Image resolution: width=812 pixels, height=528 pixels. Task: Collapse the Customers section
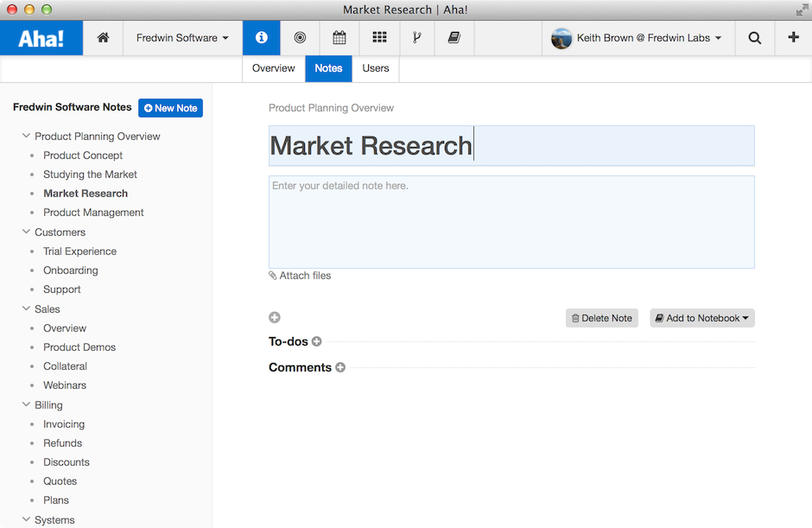[26, 232]
